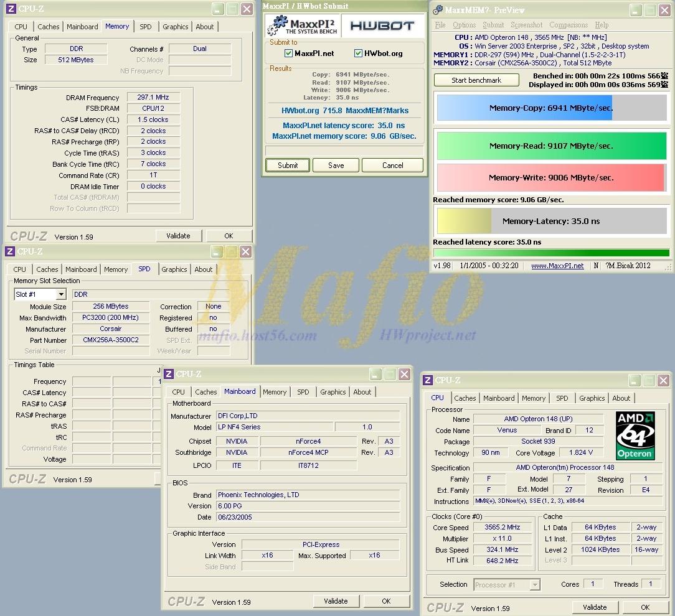Click the DRAM Frequency 297.1 MHz value
675x616 pixels.
tap(153, 97)
